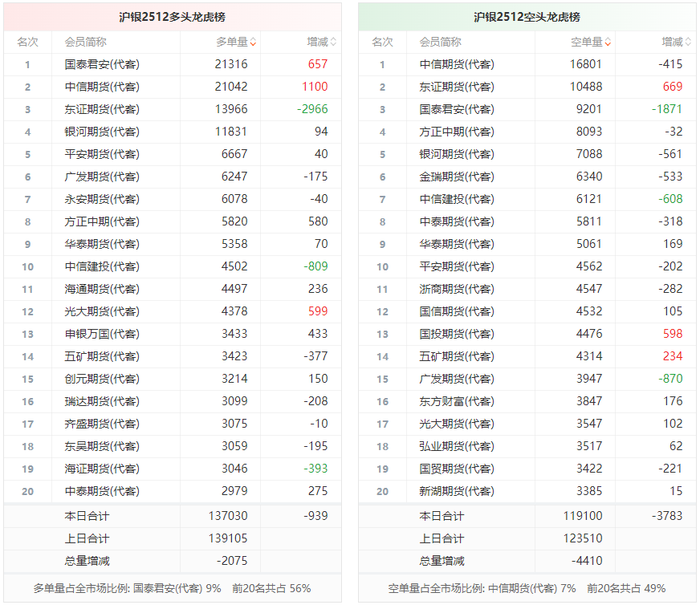700x605 pixels.
Task: Select 广发期货(代客) in long table
Action: (x=102, y=177)
